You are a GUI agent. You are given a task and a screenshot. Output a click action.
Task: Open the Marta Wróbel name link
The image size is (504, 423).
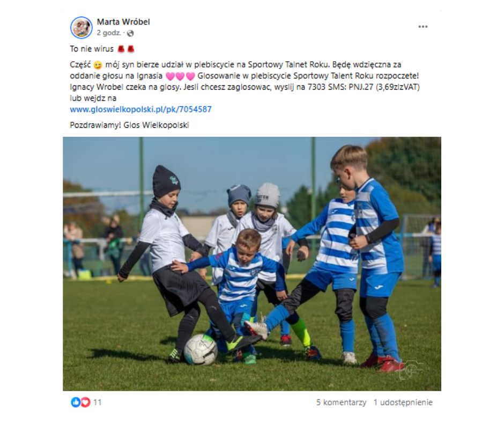(123, 22)
